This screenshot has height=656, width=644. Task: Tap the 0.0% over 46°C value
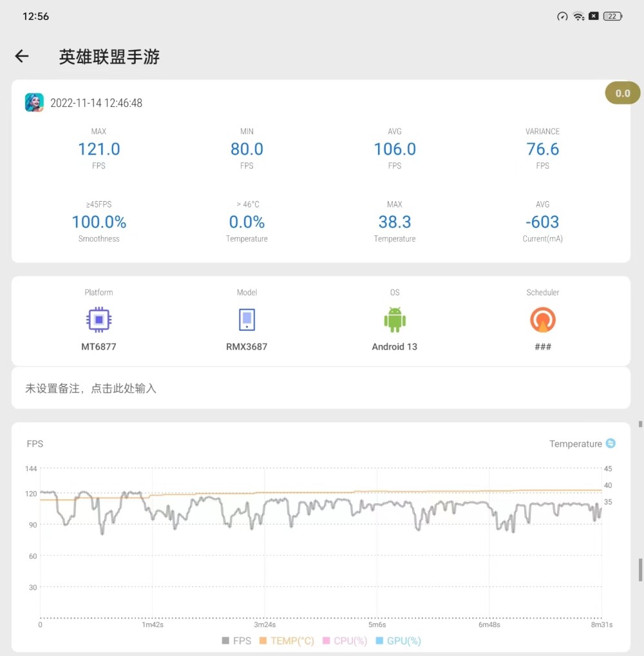tap(247, 222)
